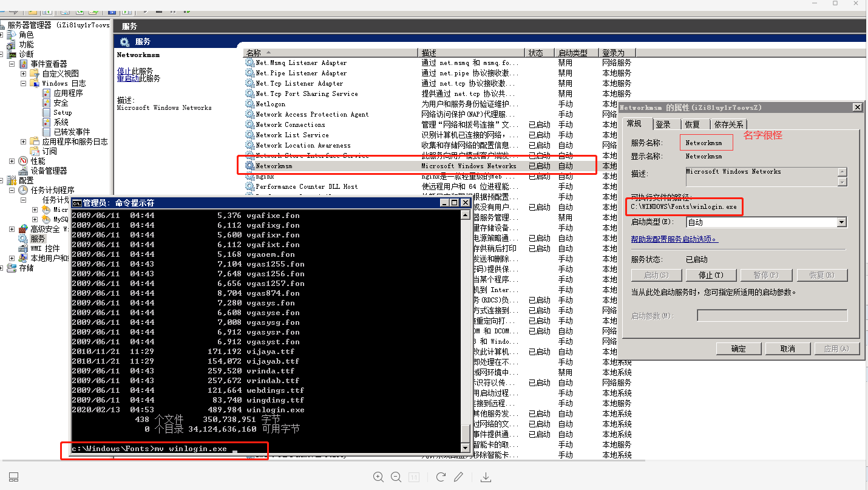This screenshot has width=868, height=490.
Task: Open the 安全 security log icon
Action: point(47,103)
